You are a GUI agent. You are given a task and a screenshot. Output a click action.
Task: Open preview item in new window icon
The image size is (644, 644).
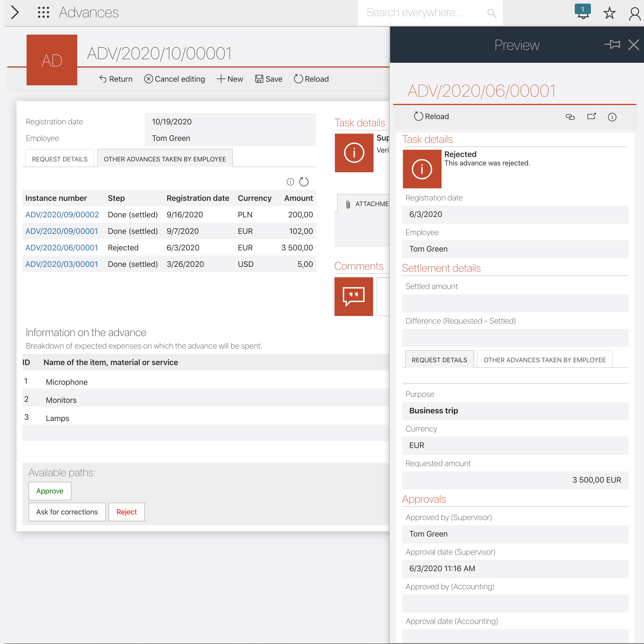point(591,116)
